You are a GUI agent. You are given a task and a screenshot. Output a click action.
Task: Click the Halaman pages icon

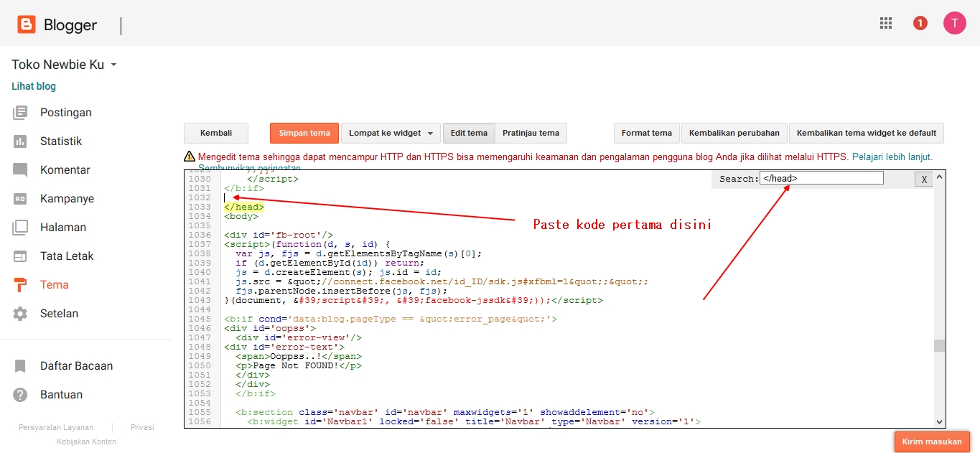pyautogui.click(x=20, y=228)
